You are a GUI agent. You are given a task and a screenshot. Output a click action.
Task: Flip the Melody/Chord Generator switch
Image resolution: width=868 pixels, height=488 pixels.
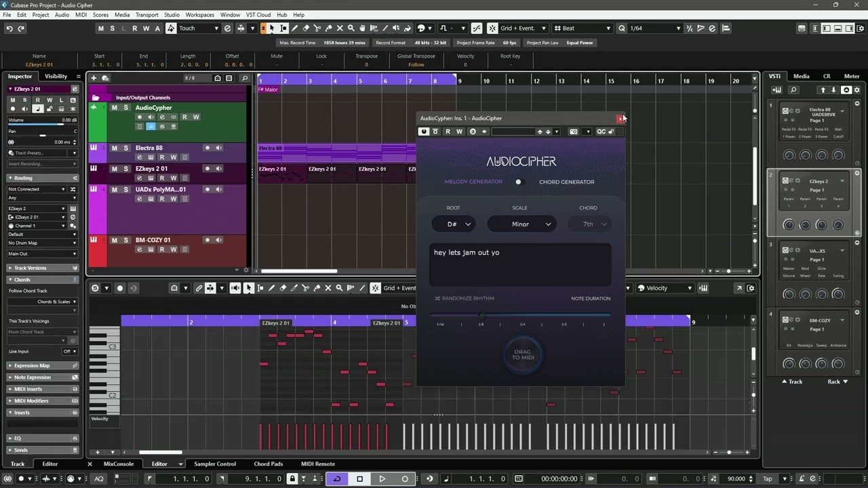tap(520, 182)
